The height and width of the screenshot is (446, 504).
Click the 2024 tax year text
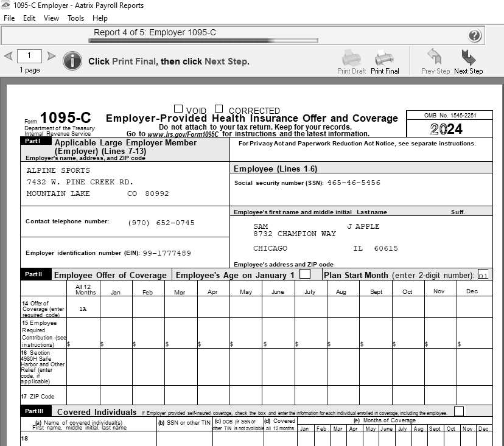(x=446, y=129)
